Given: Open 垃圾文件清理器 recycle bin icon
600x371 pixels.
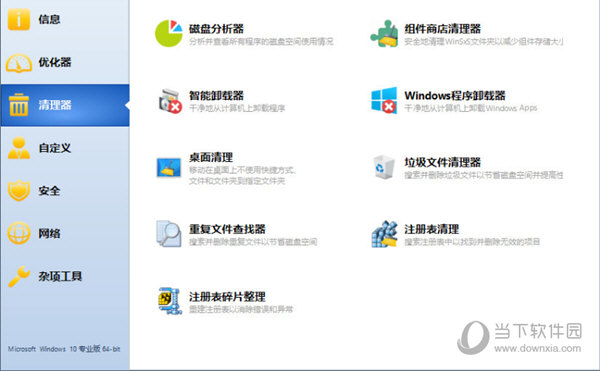Looking at the screenshot, I should (384, 167).
